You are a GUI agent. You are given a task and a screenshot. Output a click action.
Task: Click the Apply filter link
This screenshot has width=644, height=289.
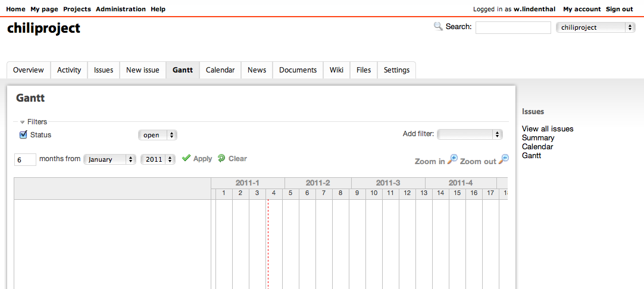[202, 158]
